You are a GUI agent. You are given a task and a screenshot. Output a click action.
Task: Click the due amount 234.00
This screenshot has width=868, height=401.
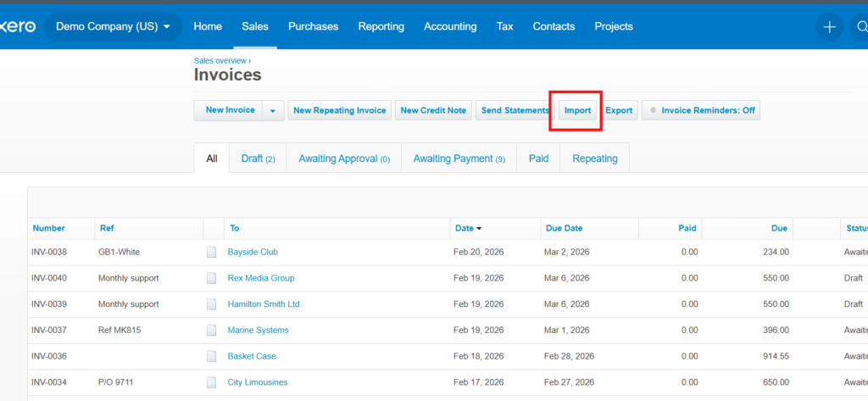click(x=776, y=252)
